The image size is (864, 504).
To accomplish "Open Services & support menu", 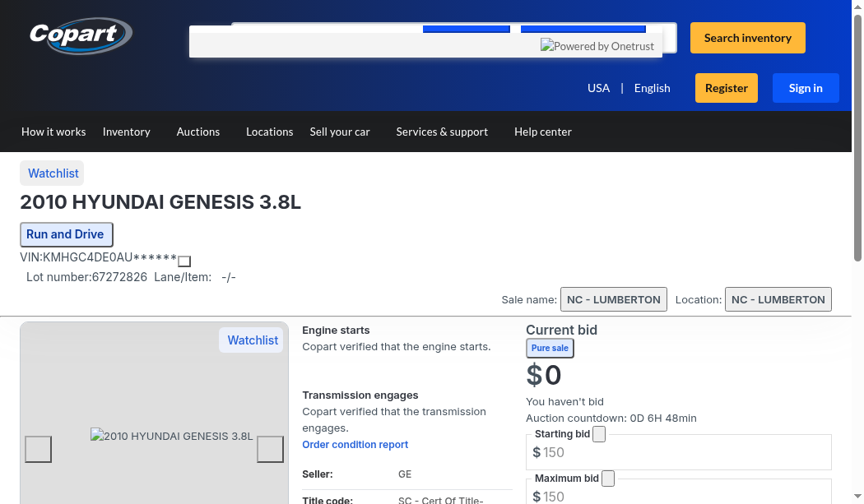I will pos(442,132).
